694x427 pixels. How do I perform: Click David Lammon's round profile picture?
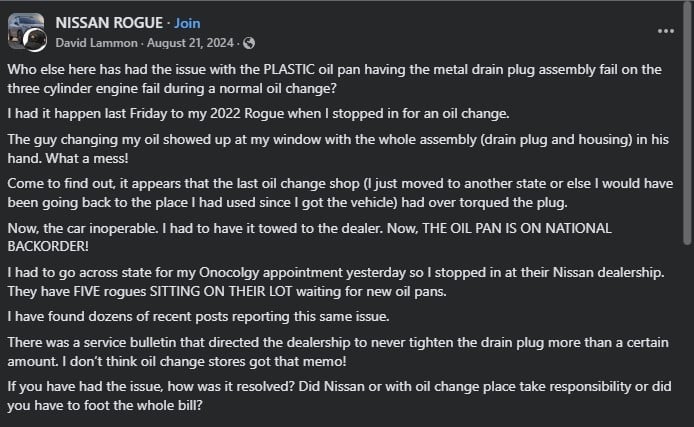tap(35, 40)
